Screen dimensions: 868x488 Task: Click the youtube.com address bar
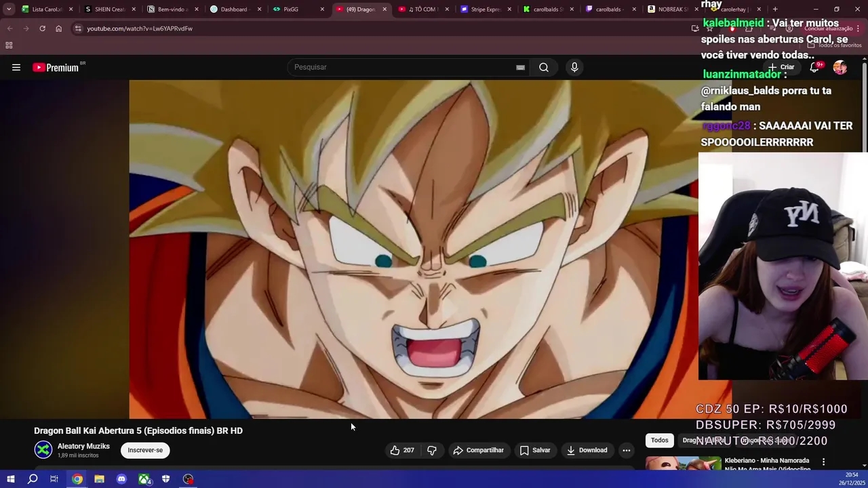(380, 28)
